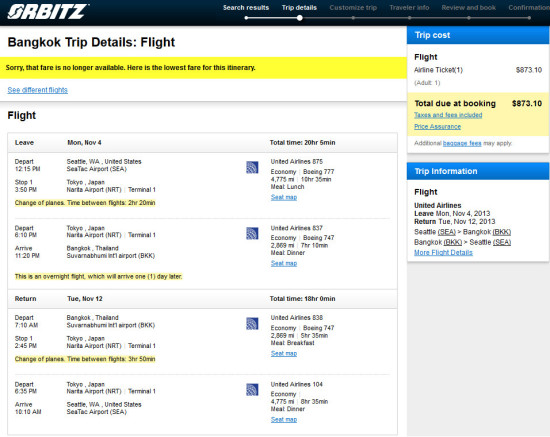Click United logo beside flight 837
This screenshot has height=437, width=550.
[x=252, y=233]
